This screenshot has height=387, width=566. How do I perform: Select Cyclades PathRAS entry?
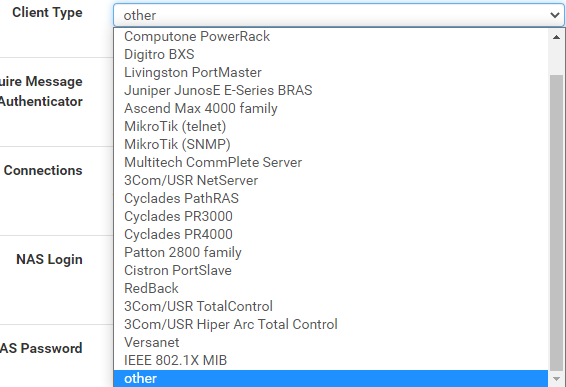pos(331,199)
